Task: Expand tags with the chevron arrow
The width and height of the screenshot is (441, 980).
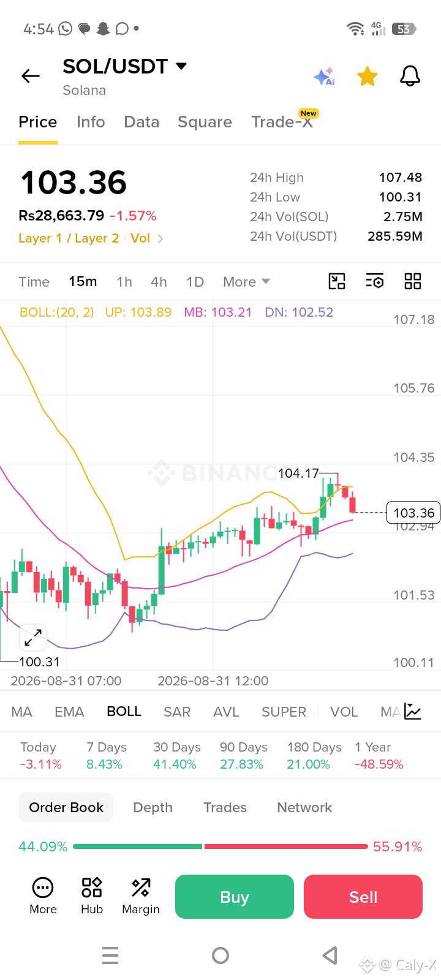Action: click(x=160, y=239)
